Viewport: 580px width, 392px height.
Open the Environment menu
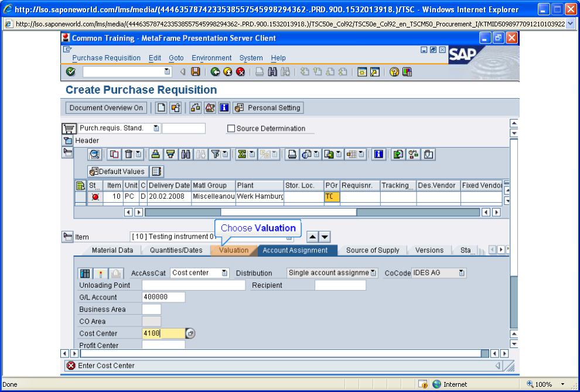pos(211,58)
